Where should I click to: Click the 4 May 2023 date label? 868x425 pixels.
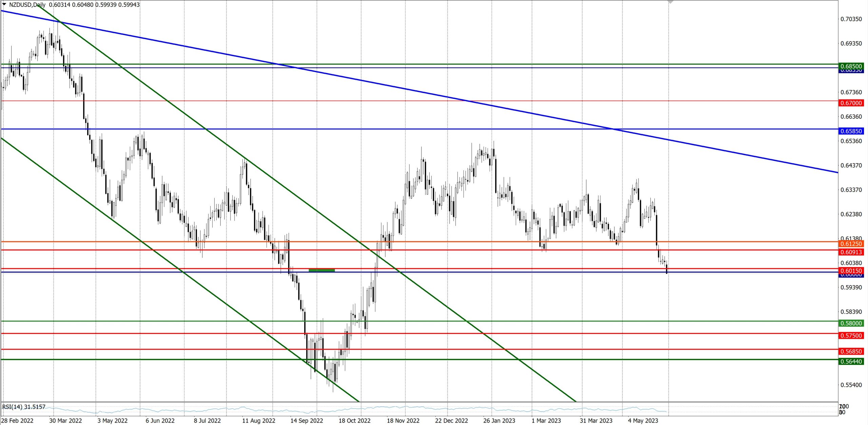[x=643, y=421]
